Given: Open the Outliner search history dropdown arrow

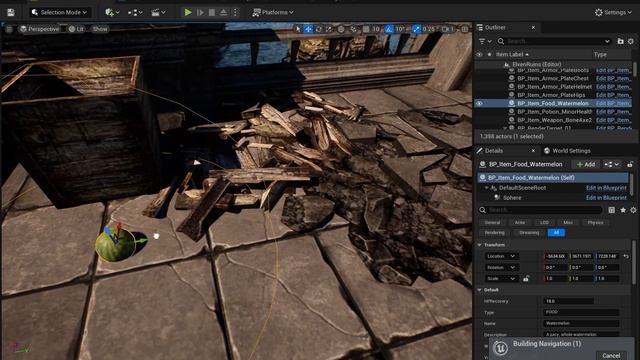Looking at the screenshot, I should coord(607,41).
